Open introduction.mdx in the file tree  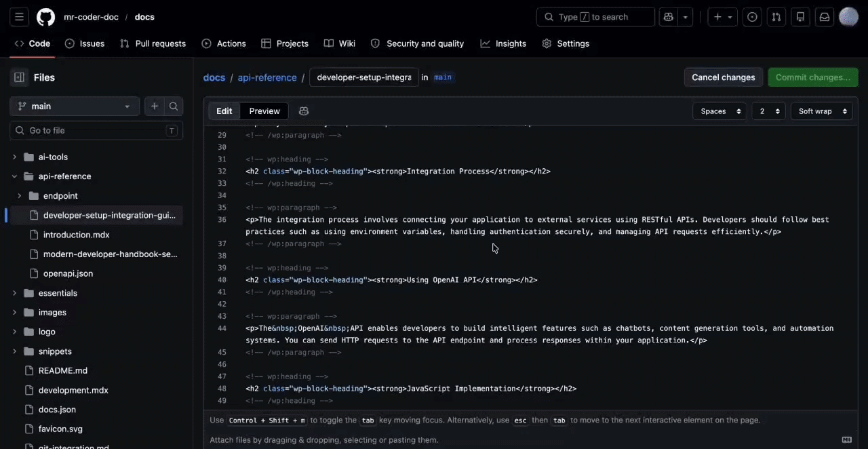[x=76, y=235]
